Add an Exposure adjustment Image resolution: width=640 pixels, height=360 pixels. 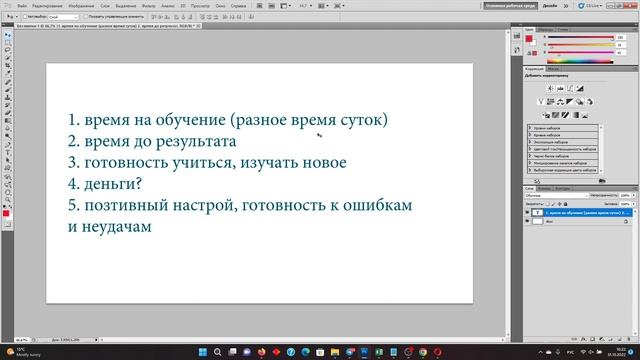pyautogui.click(x=580, y=89)
